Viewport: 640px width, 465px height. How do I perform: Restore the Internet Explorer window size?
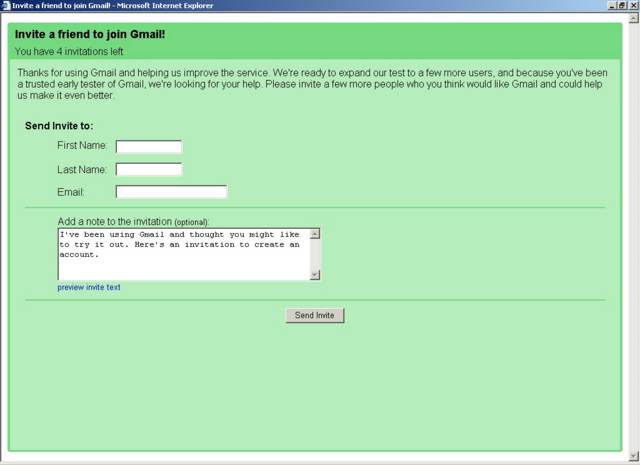click(622, 6)
